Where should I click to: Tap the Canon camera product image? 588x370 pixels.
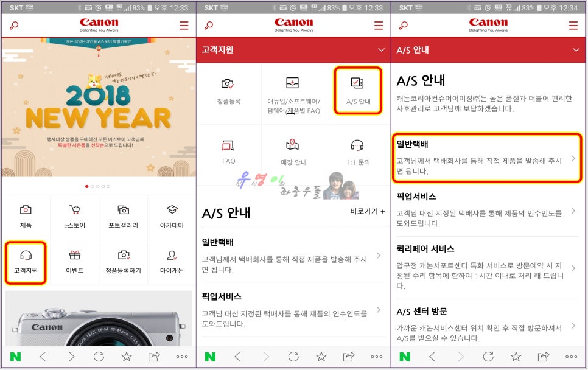coord(99,318)
